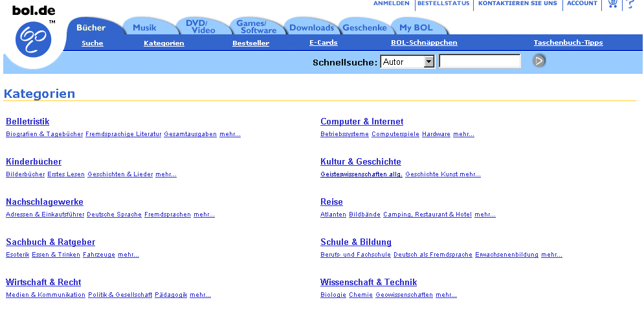Open the Belletristik category heading
Image resolution: width=644 pixels, height=313 pixels.
click(x=28, y=121)
